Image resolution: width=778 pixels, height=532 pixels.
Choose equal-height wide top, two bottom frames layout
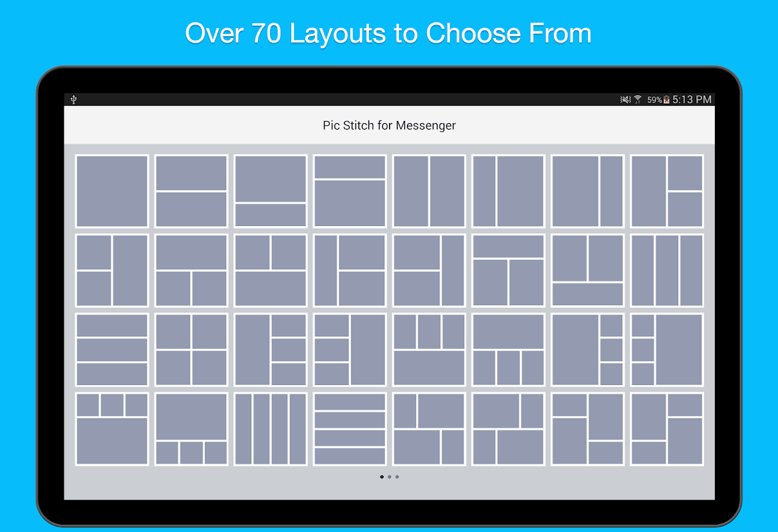click(x=191, y=271)
